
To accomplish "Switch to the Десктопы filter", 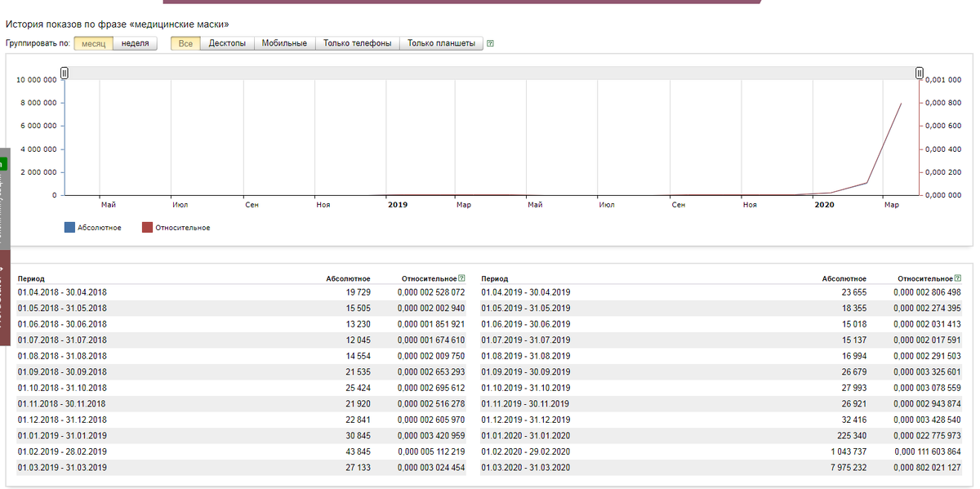I will click(227, 43).
